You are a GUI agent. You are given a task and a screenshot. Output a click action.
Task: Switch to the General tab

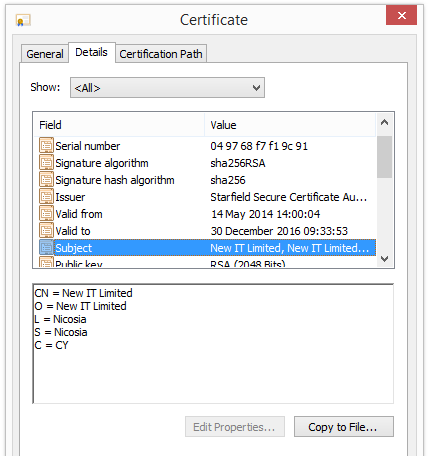(x=45, y=54)
